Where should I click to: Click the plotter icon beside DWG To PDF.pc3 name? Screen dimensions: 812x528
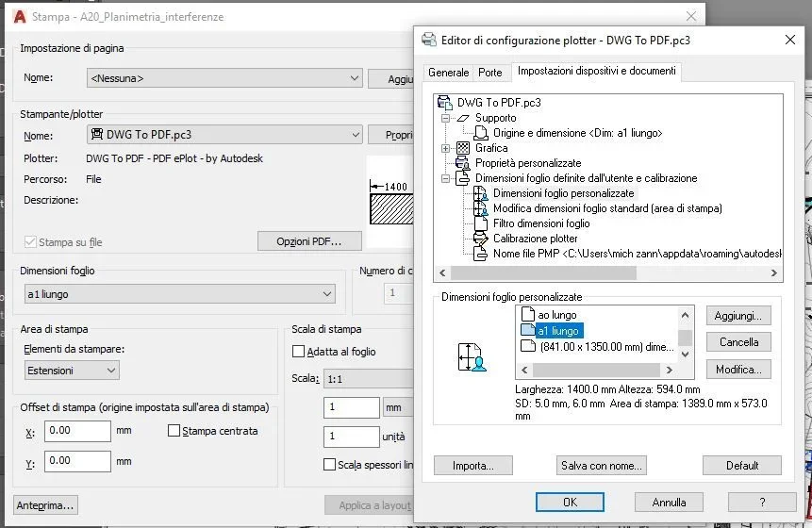coord(97,134)
